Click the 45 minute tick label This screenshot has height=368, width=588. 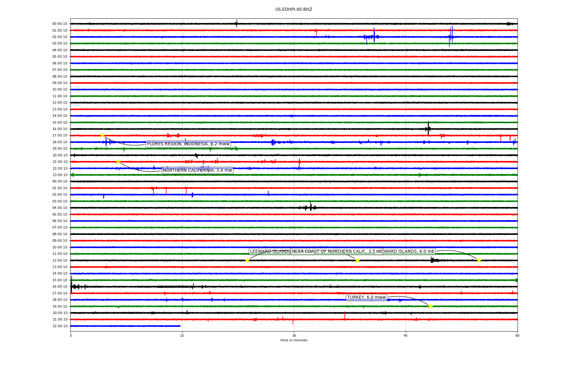click(405, 335)
